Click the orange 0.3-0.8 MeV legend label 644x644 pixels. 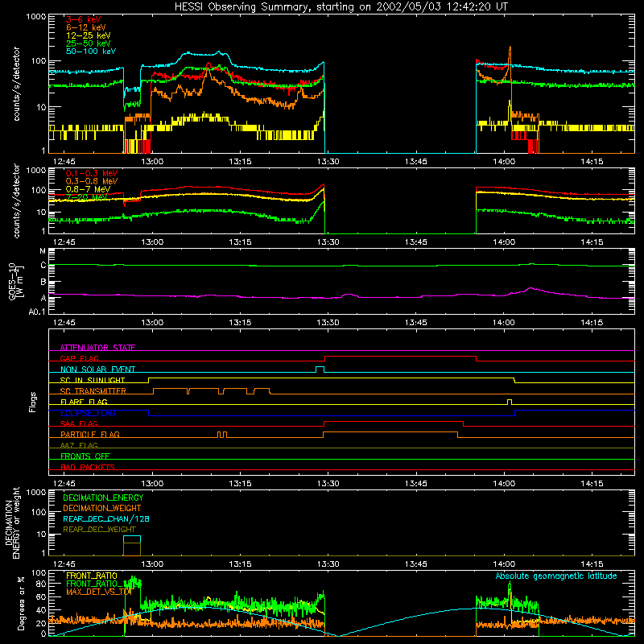pos(92,181)
